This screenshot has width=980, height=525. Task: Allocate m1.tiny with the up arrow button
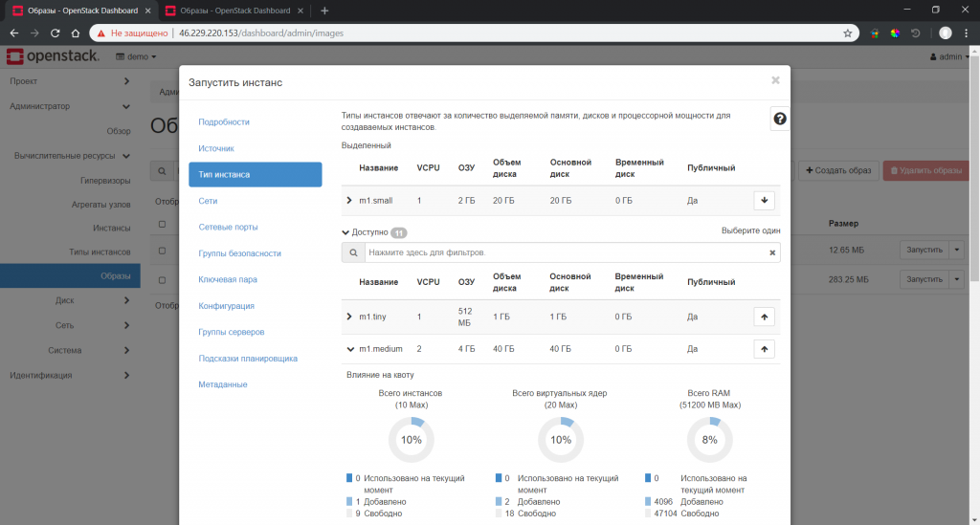764,317
